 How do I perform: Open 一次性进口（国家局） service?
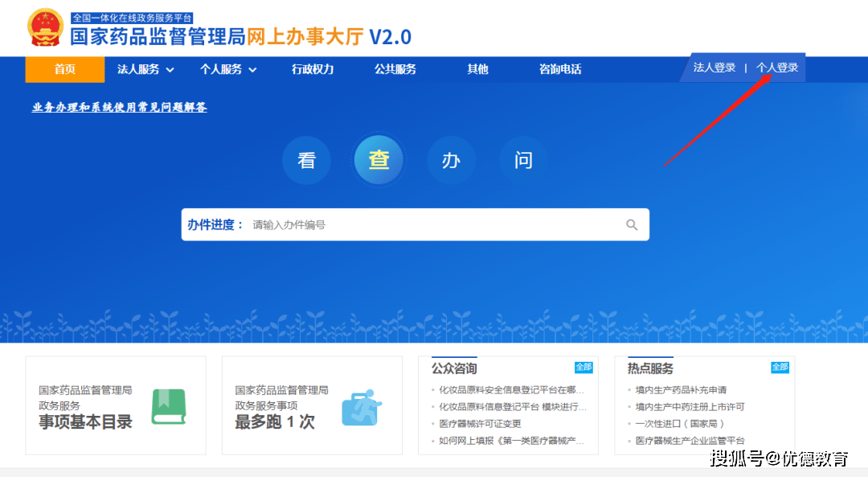(680, 424)
